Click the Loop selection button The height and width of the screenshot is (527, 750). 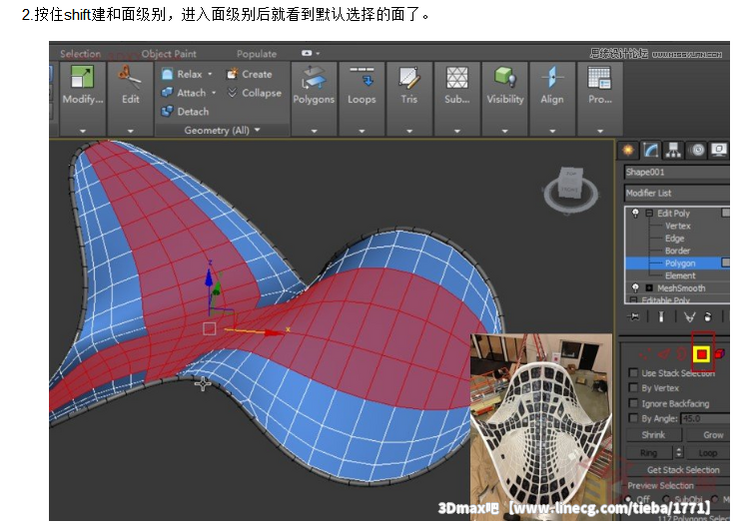708,452
